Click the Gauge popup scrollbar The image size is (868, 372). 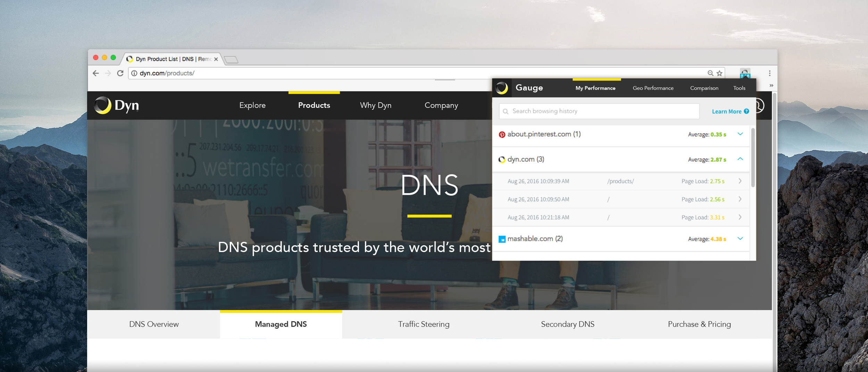pos(753,158)
